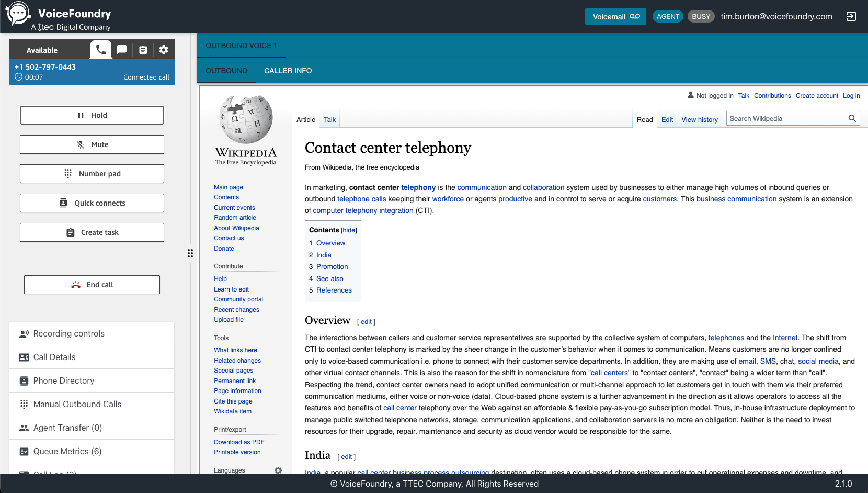
Task: Click the Available status dropdown
Action: tap(50, 50)
